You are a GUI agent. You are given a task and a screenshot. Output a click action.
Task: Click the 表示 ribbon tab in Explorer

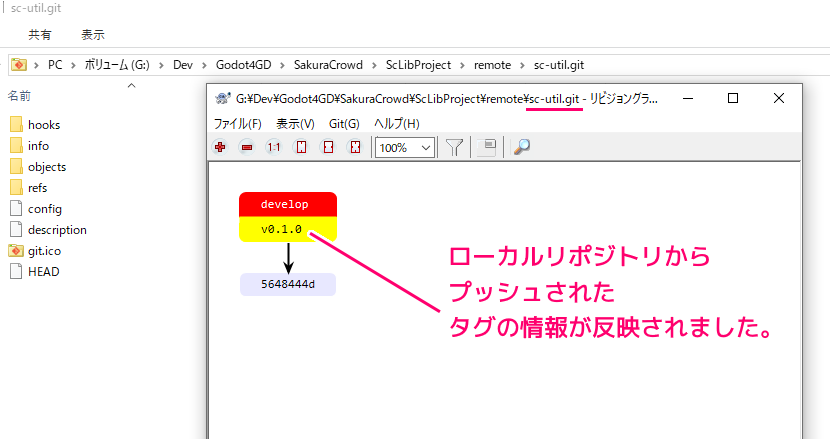click(92, 34)
